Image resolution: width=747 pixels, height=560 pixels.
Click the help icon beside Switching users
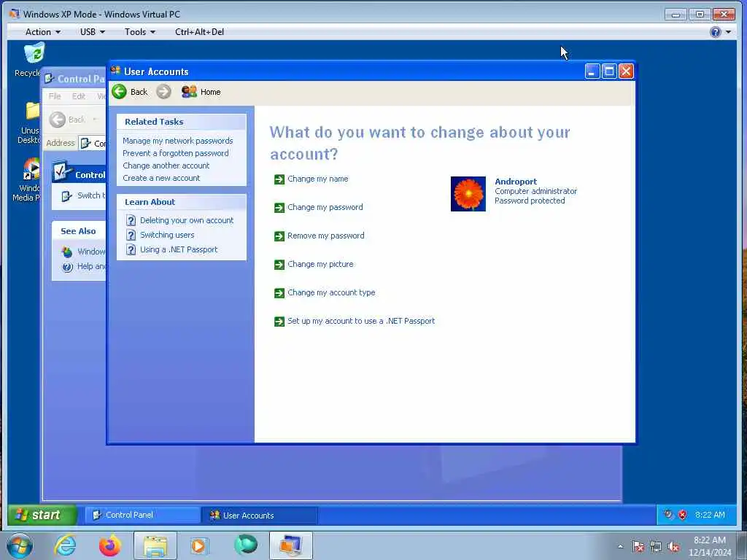click(x=131, y=235)
